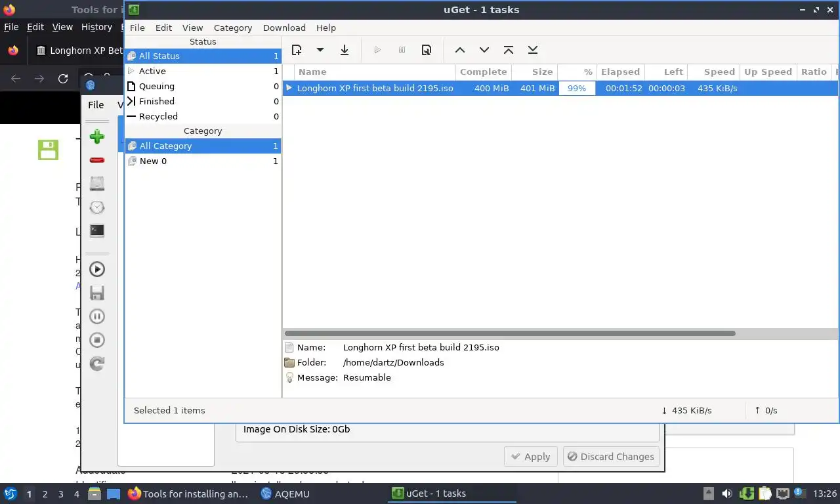Click the AQEMU stop VM icon

tap(97, 340)
